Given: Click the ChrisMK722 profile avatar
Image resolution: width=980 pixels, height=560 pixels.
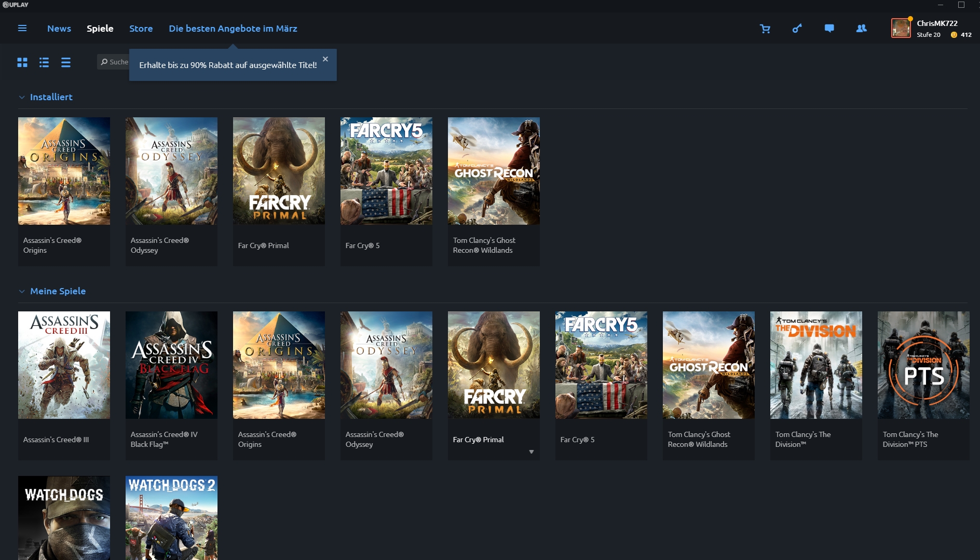Looking at the screenshot, I should point(901,28).
